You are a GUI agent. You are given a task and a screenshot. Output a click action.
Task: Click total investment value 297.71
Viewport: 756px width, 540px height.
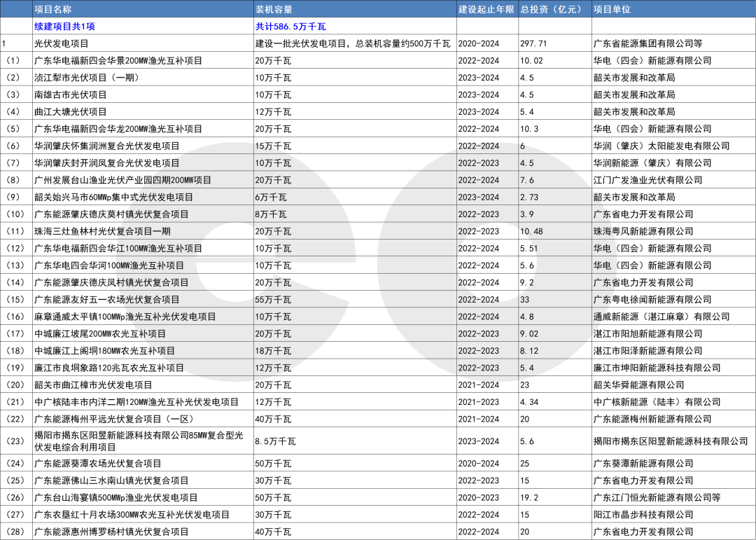click(x=533, y=43)
